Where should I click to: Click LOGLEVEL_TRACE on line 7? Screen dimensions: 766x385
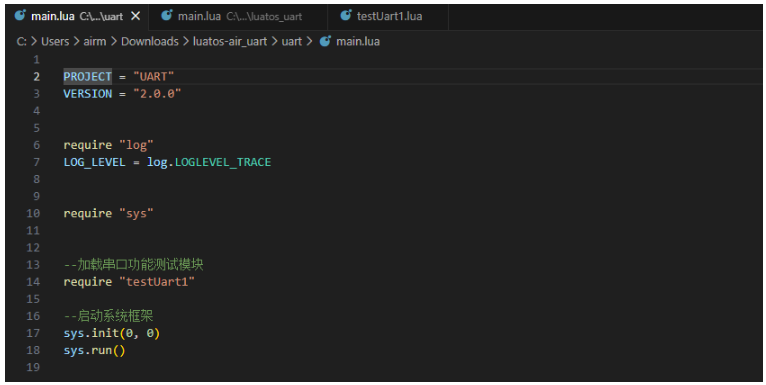(223, 162)
